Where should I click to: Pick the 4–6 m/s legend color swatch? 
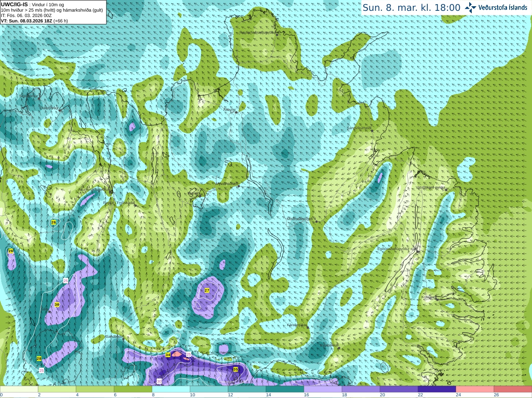(x=95, y=389)
